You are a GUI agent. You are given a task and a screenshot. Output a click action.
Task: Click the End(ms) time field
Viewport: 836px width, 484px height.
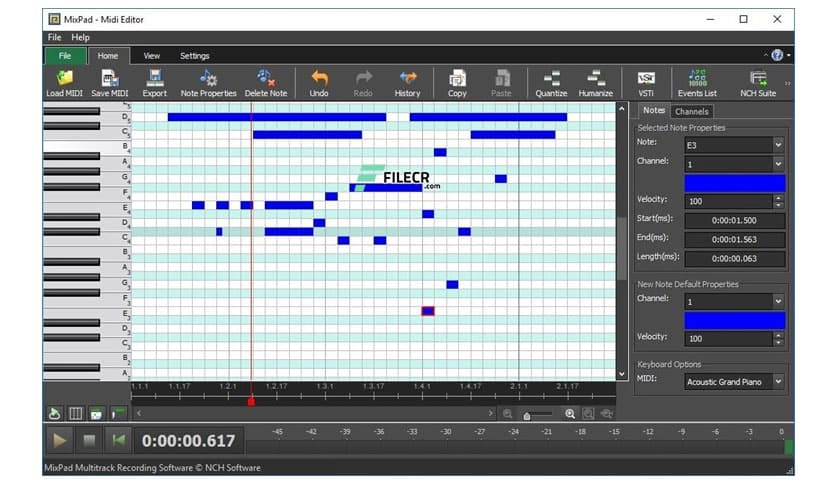(x=735, y=240)
